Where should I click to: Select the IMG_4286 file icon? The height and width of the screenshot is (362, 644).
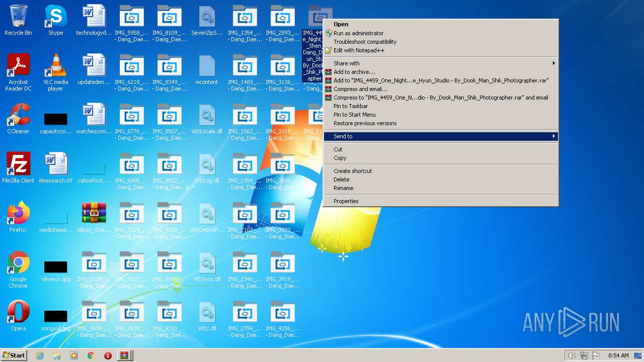(282, 319)
